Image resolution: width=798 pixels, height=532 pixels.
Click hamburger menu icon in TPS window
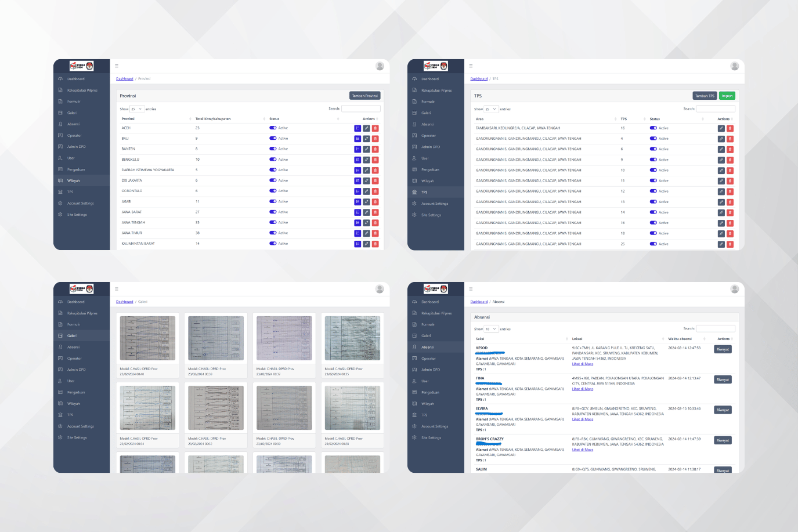tap(471, 66)
